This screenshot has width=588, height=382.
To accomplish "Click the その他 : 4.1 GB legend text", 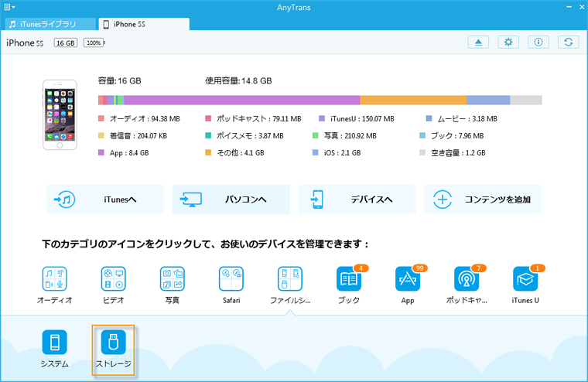I will tap(241, 152).
